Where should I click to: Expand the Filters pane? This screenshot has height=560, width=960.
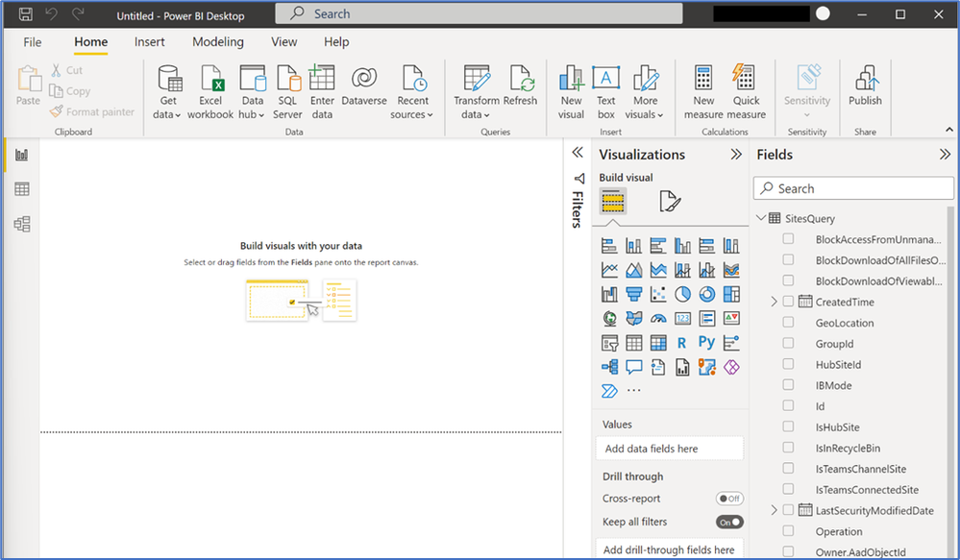578,153
